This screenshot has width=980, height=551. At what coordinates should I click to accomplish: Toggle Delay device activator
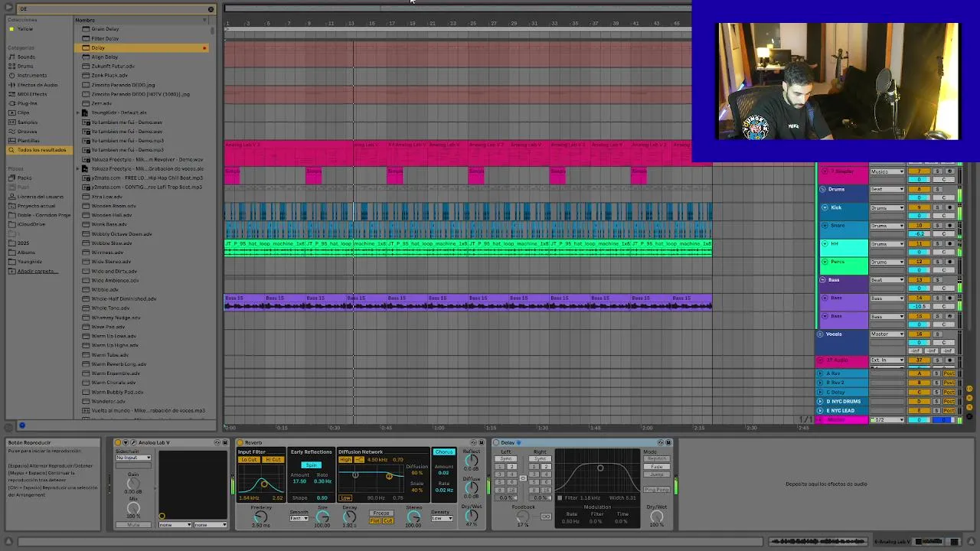pyautogui.click(x=496, y=442)
